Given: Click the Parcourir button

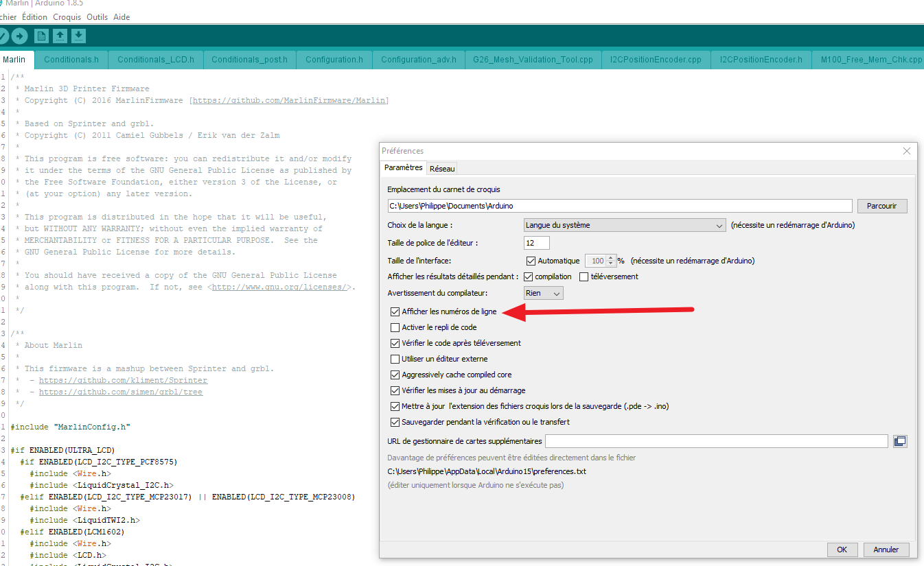Looking at the screenshot, I should tap(882, 206).
